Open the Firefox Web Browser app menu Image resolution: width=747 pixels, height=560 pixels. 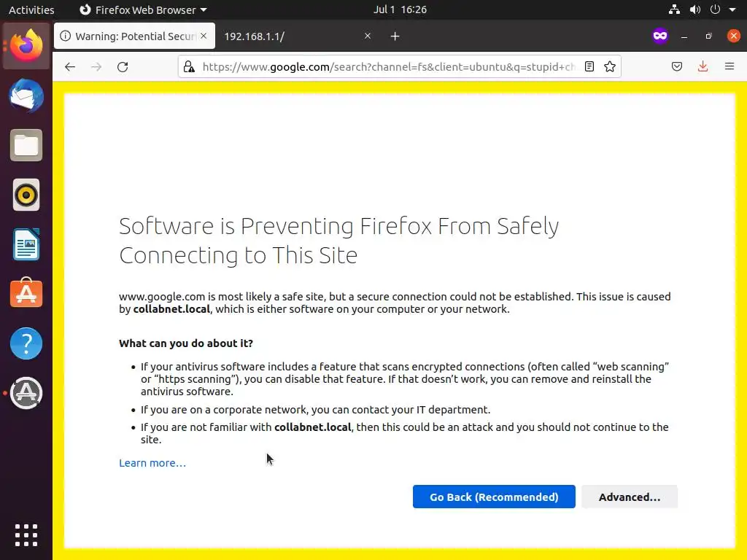(143, 10)
